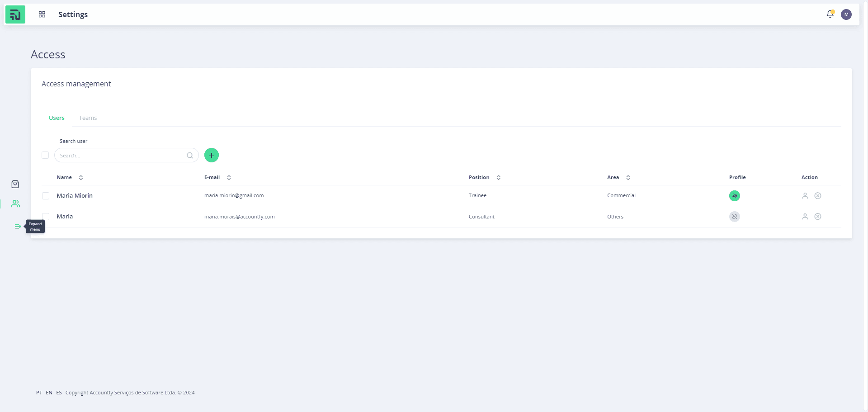Switch to the Teams tab
This screenshot has height=412, width=868.
tap(88, 118)
